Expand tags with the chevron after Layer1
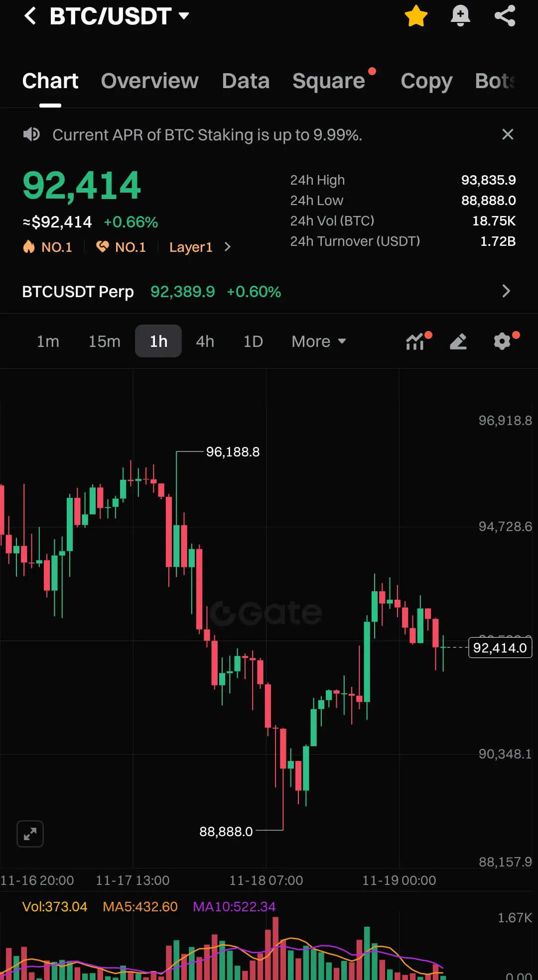The width and height of the screenshot is (538, 980). 228,247
